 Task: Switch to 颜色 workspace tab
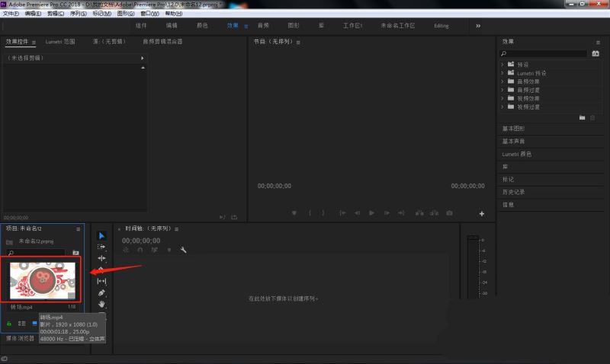click(202, 26)
